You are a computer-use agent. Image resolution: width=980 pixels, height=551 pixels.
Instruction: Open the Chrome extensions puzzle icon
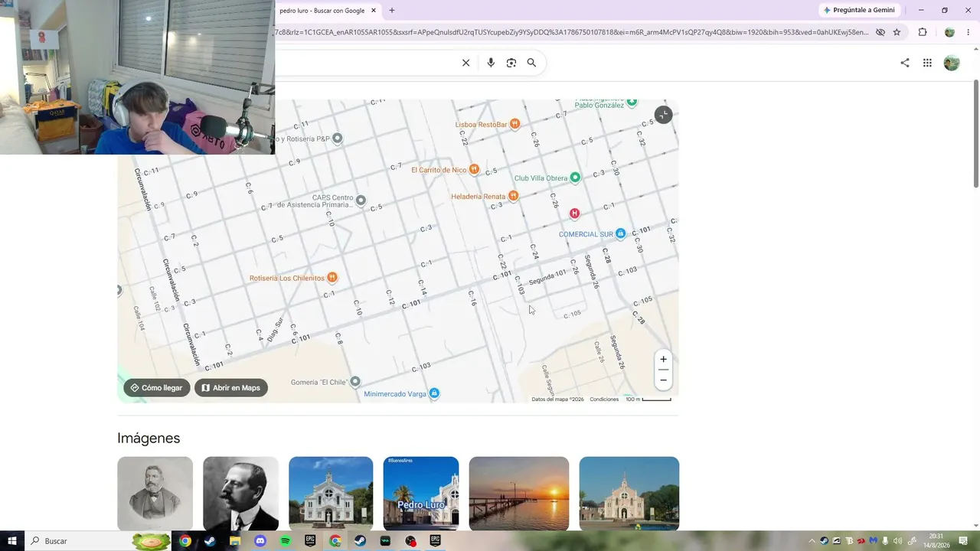coord(923,32)
